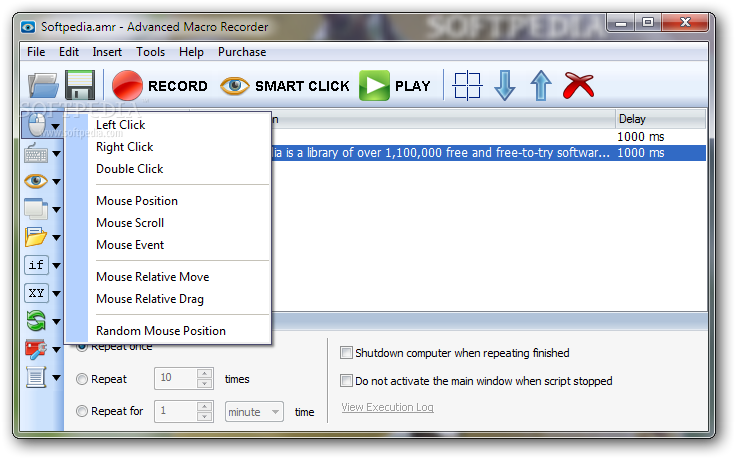Save macro using floppy disk icon

click(80, 85)
